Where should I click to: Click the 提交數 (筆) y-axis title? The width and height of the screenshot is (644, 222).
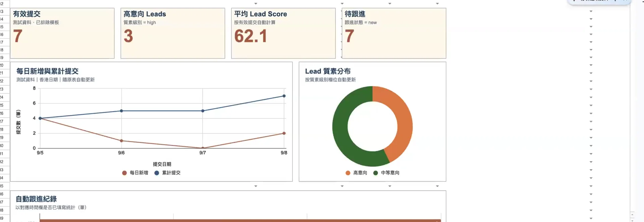click(18, 122)
